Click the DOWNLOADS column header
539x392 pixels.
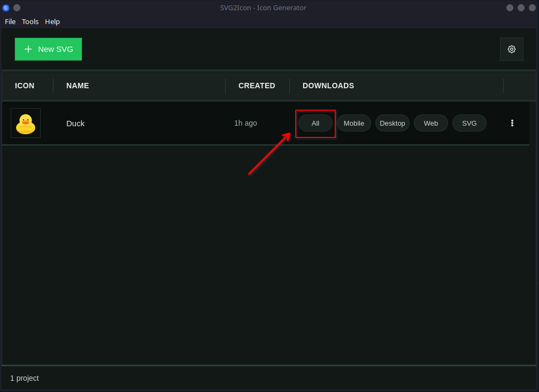click(x=328, y=86)
